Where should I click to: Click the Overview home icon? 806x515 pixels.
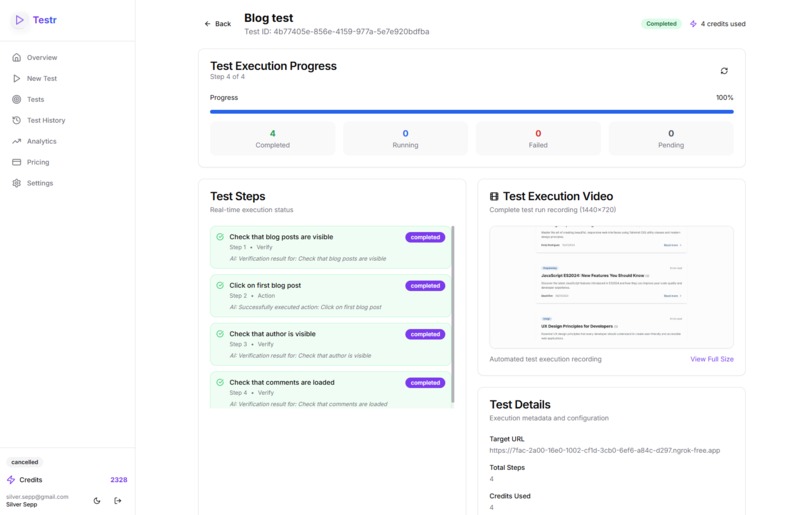[16, 58]
